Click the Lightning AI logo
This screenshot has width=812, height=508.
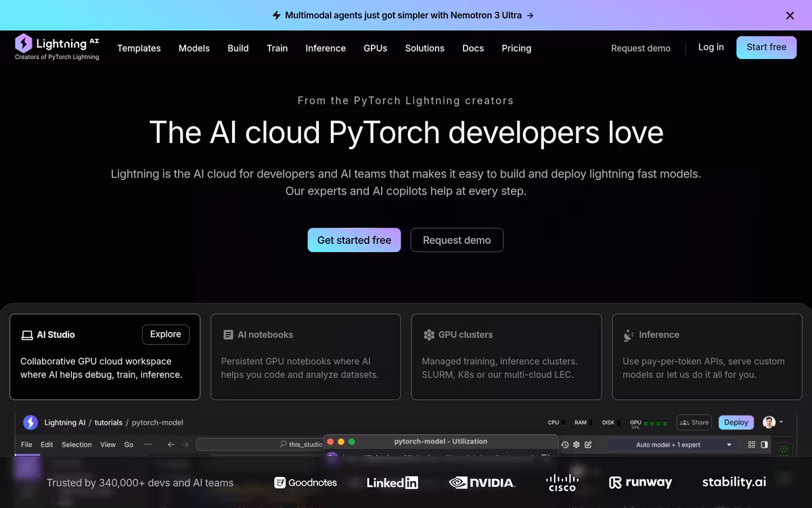57,47
